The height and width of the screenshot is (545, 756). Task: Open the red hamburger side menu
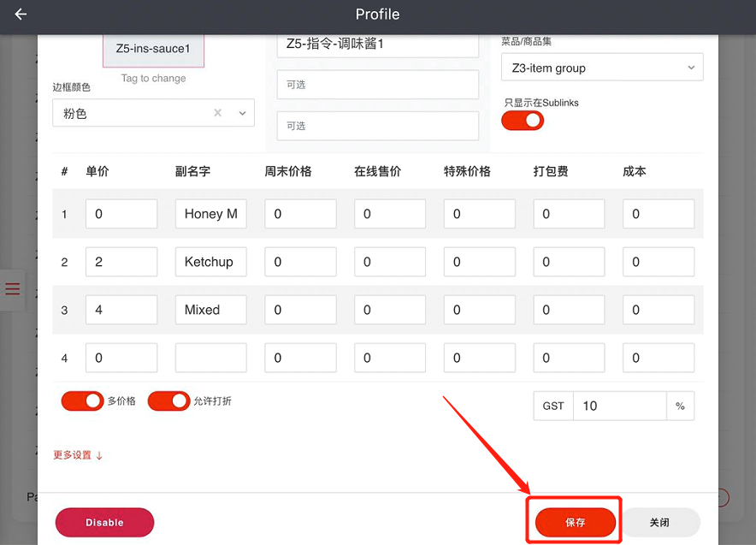click(13, 289)
